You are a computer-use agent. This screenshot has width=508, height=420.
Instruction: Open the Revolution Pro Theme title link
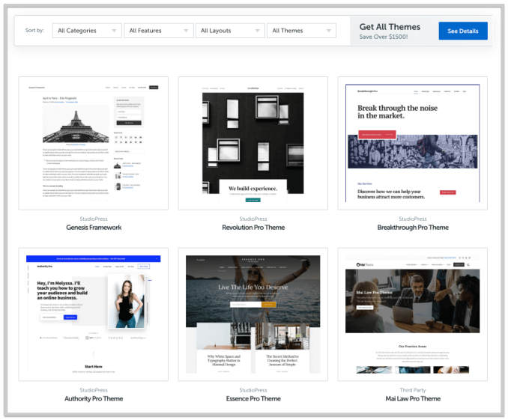(253, 228)
